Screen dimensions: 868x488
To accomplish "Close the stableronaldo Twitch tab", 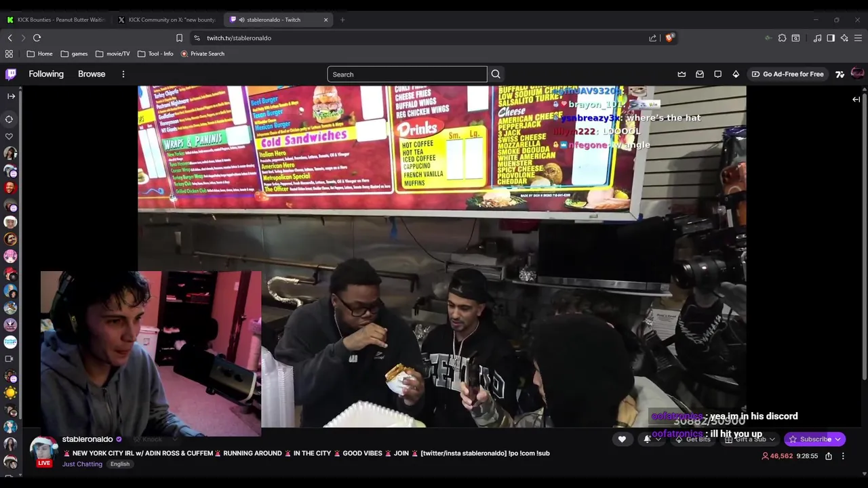I will click(x=325, y=20).
